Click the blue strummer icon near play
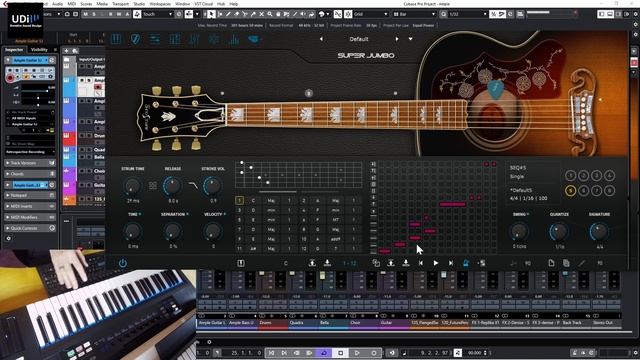The width and height of the screenshot is (640, 360). click(466, 263)
